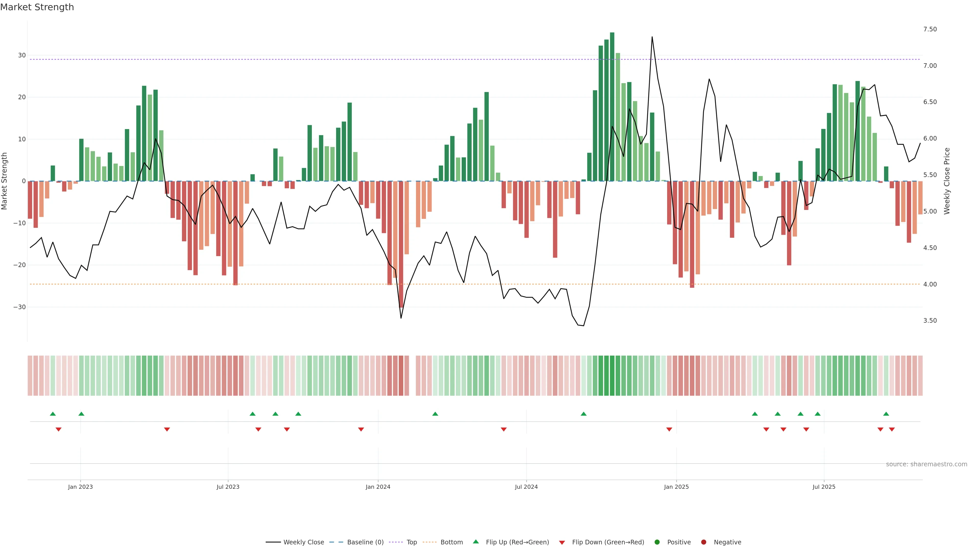Click the green Positive legend dot

pyautogui.click(x=657, y=542)
